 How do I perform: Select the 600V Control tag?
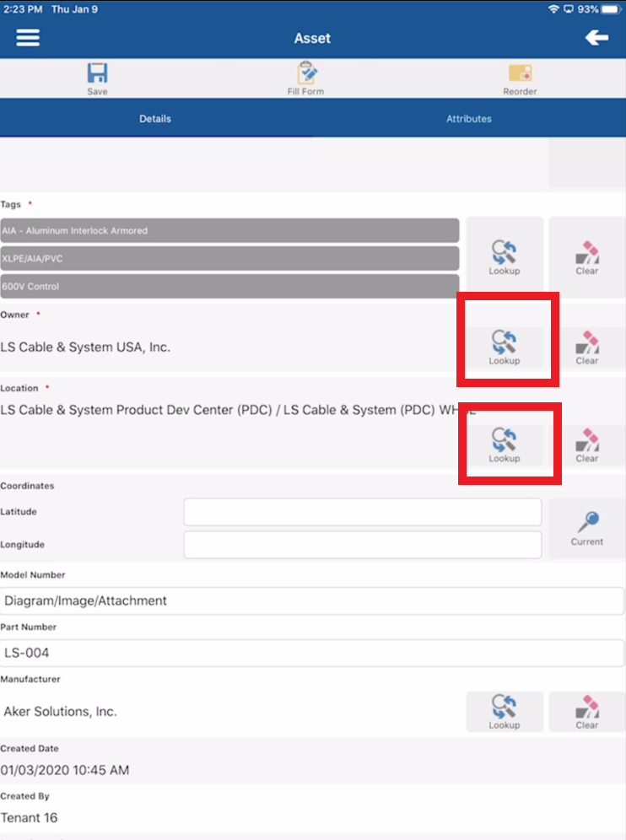point(229,286)
